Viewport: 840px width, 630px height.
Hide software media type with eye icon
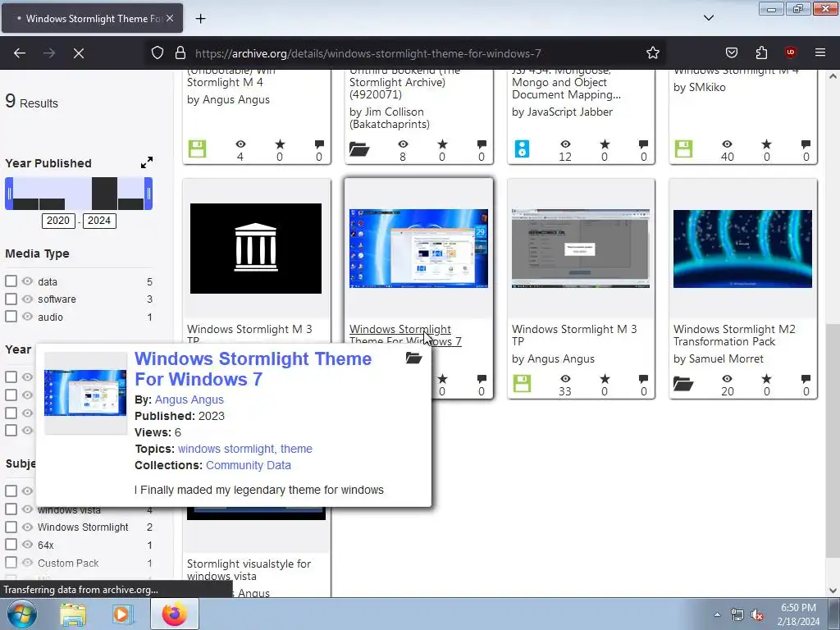[x=27, y=299]
